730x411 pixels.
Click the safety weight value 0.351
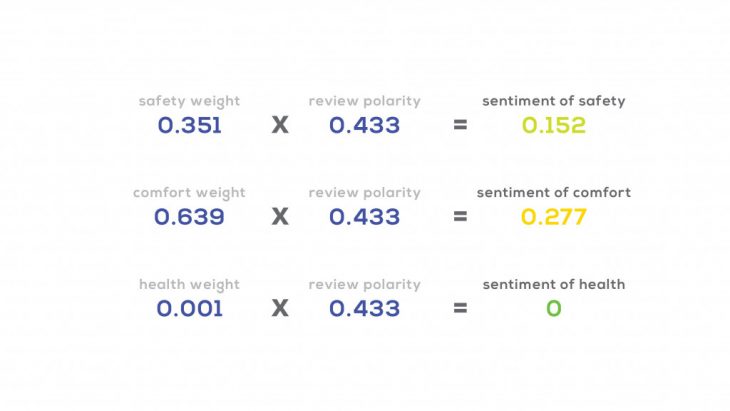189,126
